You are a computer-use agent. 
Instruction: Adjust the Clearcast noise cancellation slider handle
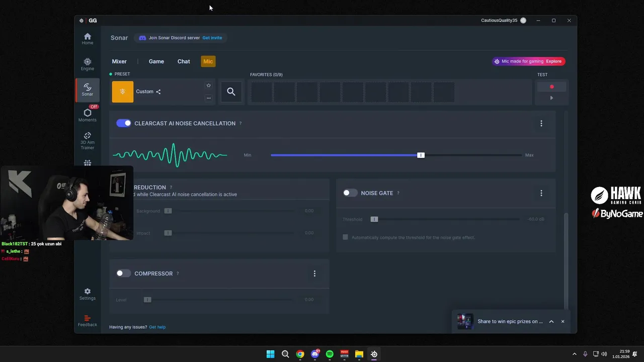point(421,155)
